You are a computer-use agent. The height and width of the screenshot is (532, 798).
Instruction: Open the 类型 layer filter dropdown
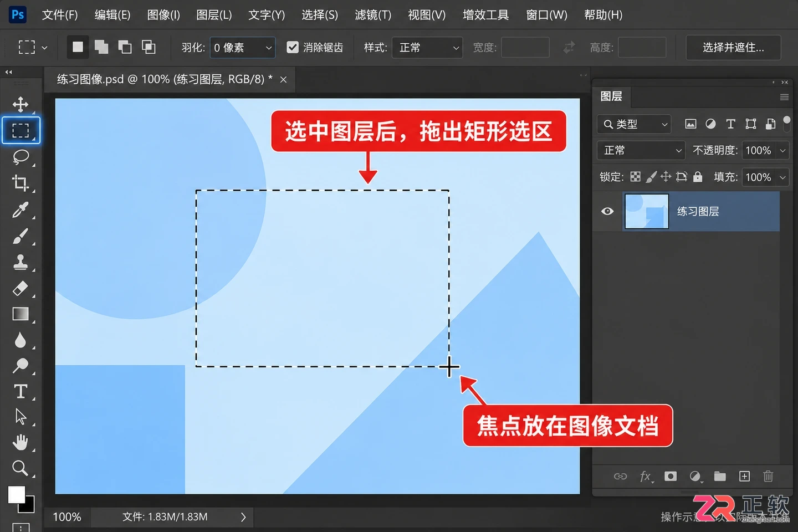tap(634, 124)
